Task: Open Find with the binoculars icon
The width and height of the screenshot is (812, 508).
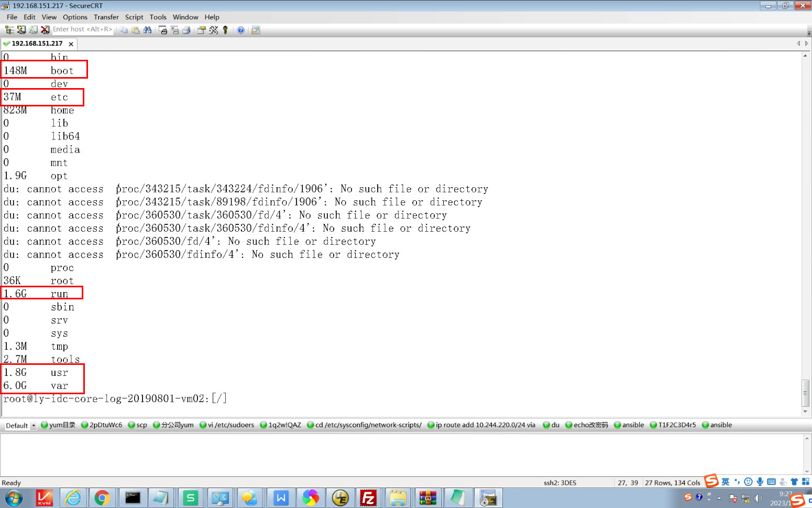Action: tap(147, 30)
